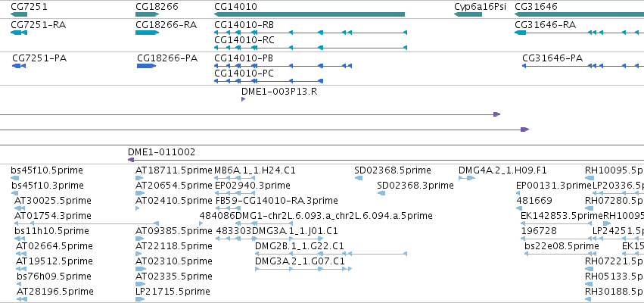Select EST AT02664.5prime
Screen dimensions: 644x303
(x=54, y=246)
